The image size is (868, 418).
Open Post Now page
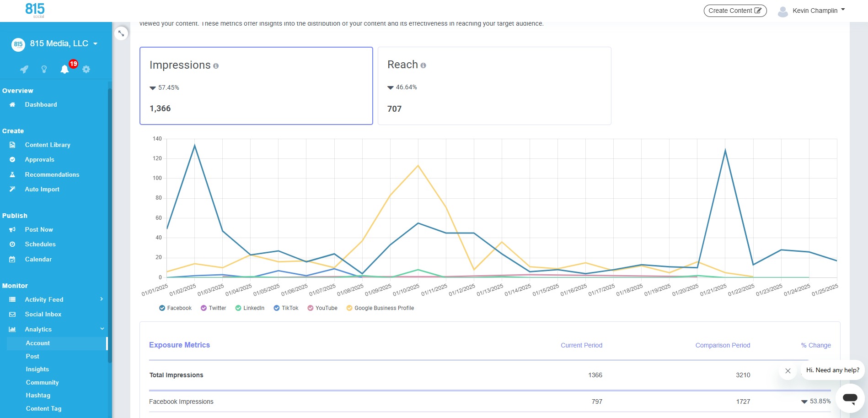pyautogui.click(x=39, y=229)
